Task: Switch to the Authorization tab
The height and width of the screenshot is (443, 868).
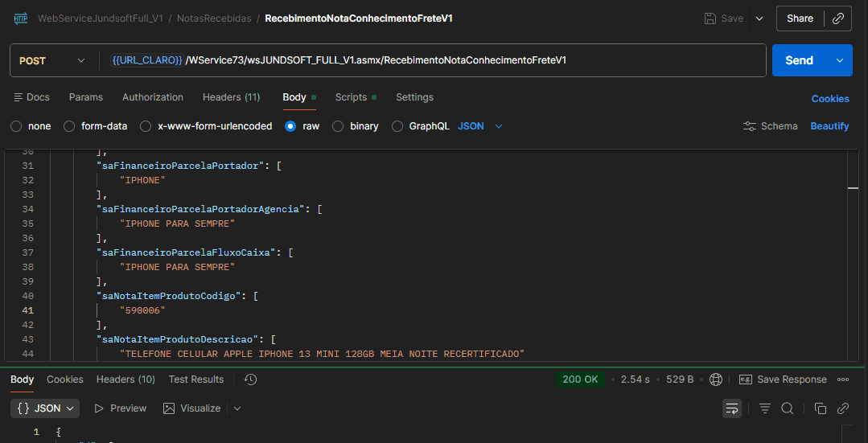Action: (153, 97)
